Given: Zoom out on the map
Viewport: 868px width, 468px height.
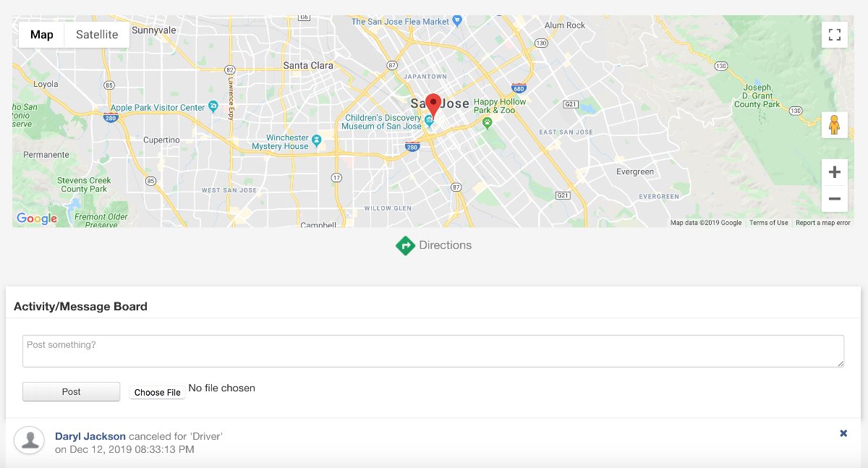Looking at the screenshot, I should click(x=835, y=199).
